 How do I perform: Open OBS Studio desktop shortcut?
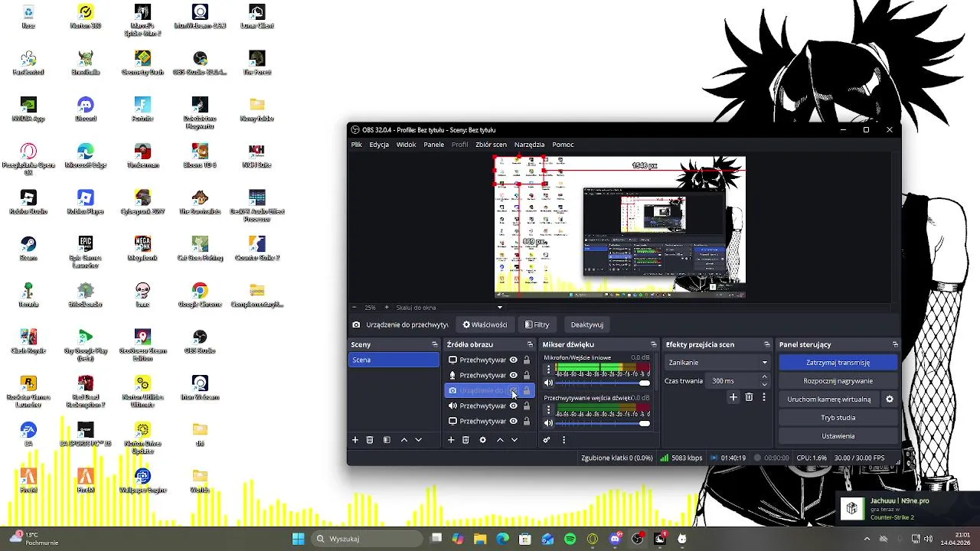[200, 341]
